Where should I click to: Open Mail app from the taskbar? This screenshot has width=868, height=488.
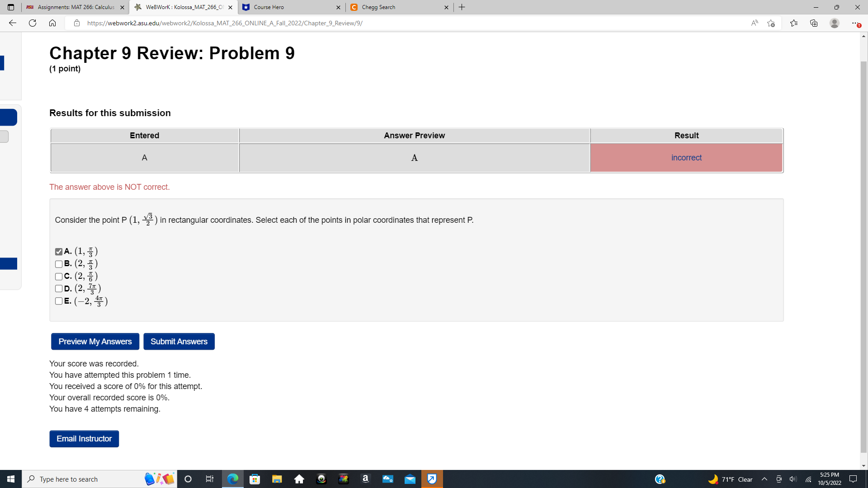410,479
